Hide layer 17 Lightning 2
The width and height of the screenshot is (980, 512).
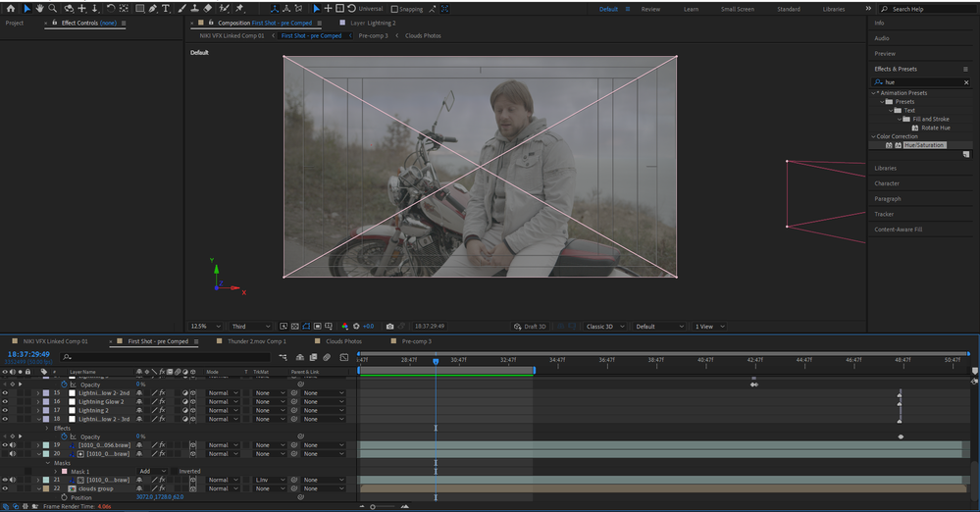click(x=5, y=411)
